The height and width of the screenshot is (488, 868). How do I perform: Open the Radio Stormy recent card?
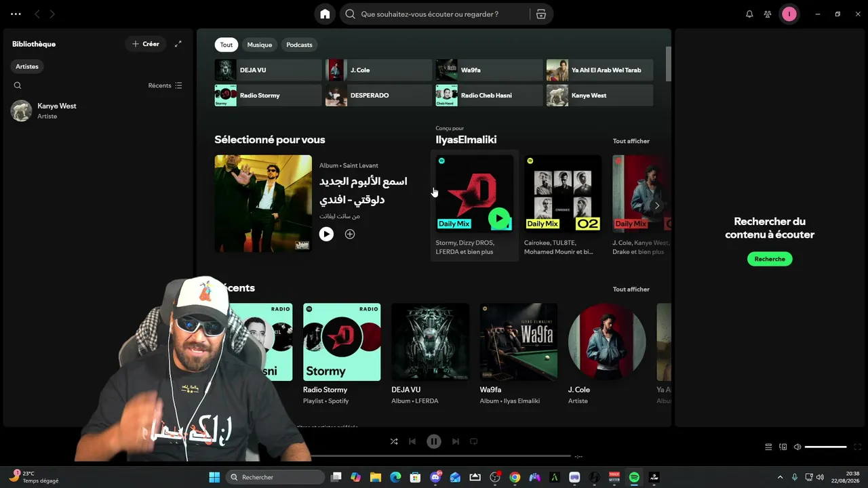point(342,354)
